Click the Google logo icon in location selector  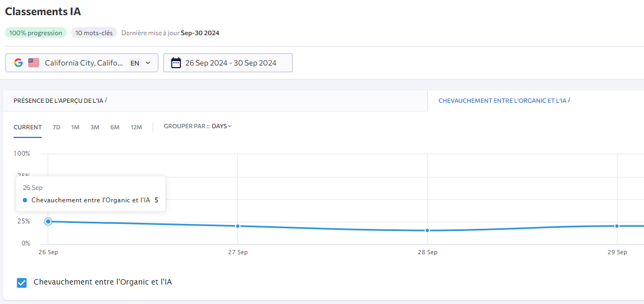point(18,63)
